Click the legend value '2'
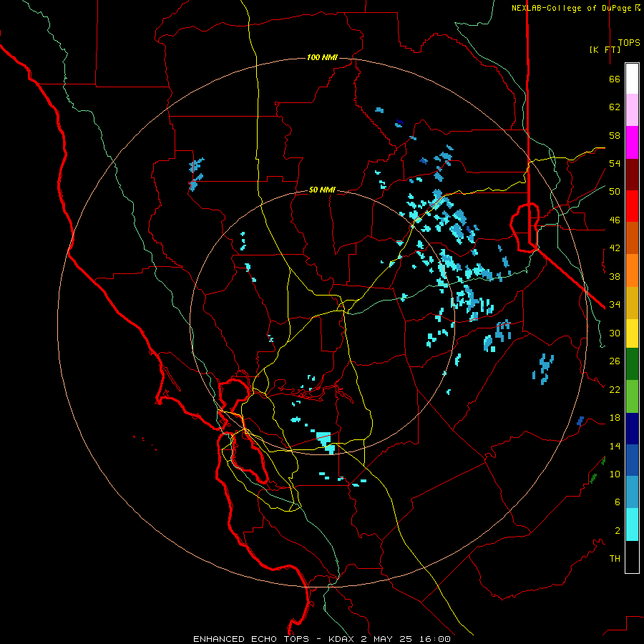Image resolution: width=644 pixels, height=644 pixels. [618, 530]
